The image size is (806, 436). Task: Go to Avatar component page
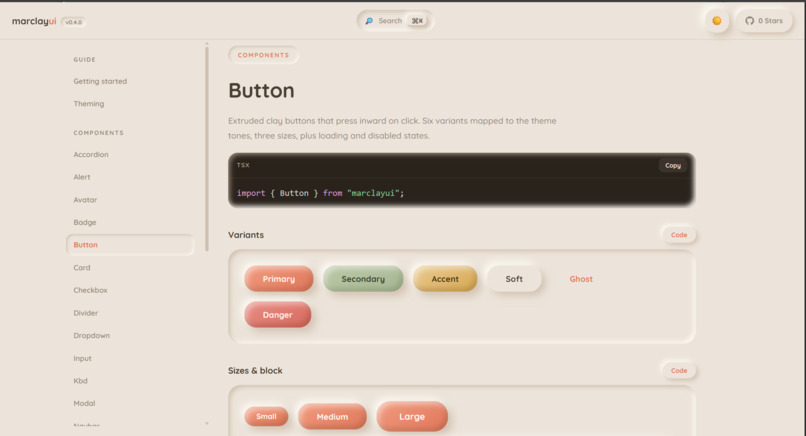[x=85, y=199]
